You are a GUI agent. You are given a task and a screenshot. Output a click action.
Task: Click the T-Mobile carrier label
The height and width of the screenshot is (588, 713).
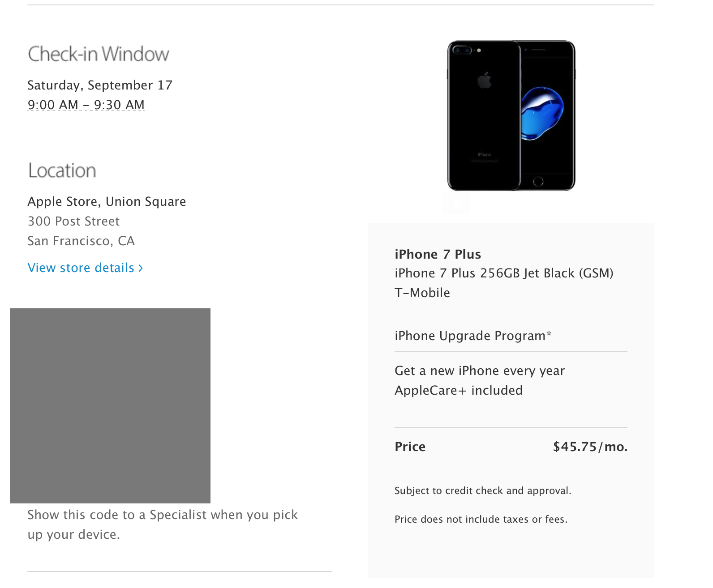(422, 293)
